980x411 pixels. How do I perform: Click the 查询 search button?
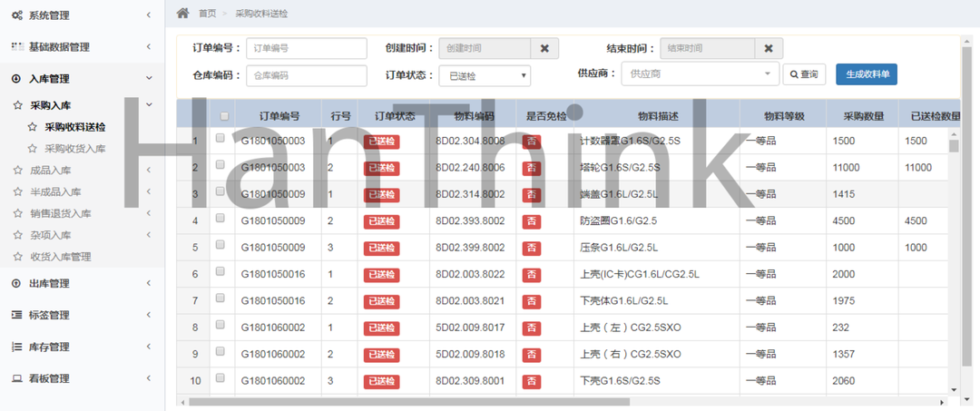pyautogui.click(x=805, y=74)
